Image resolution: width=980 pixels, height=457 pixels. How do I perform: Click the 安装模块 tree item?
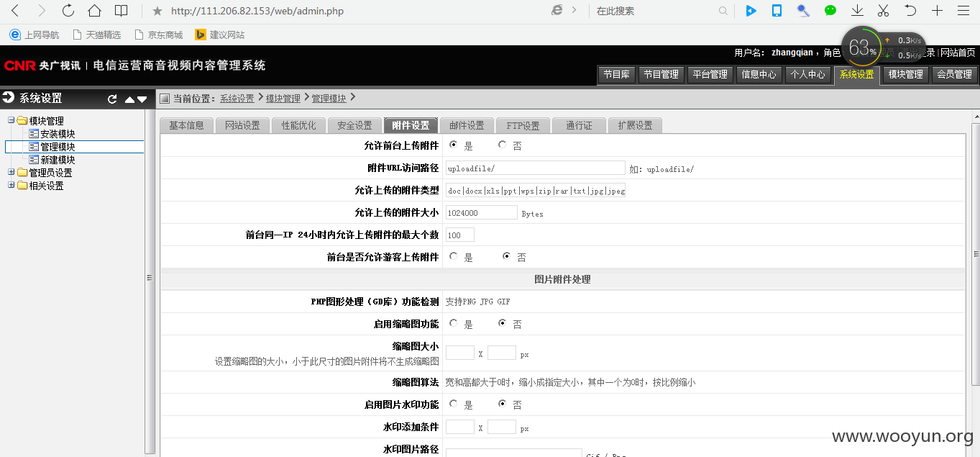click(x=58, y=134)
